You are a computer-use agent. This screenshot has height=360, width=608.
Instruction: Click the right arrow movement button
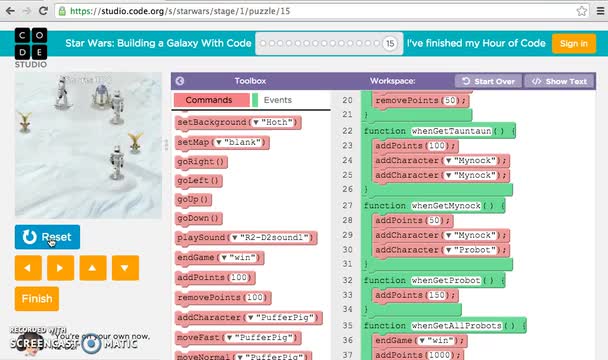[60, 268]
